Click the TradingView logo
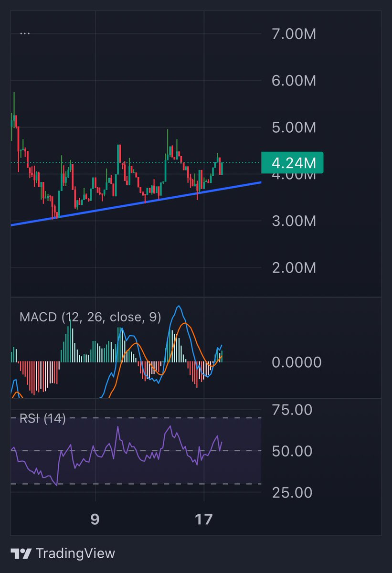Viewport: 392px width, 573px height. (x=63, y=553)
